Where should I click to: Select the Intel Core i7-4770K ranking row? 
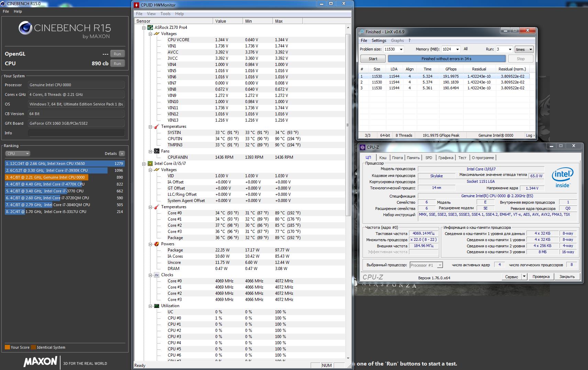tap(65, 184)
